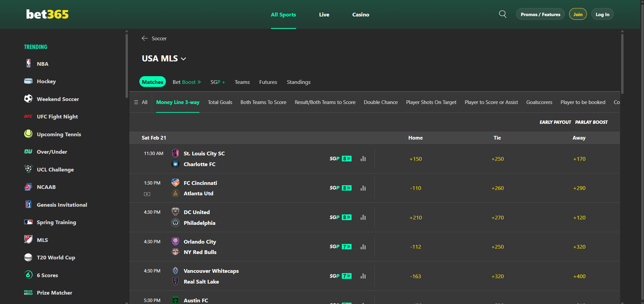
Task: Expand SGP options for Vancouver Whitecaps match
Action: [347, 276]
